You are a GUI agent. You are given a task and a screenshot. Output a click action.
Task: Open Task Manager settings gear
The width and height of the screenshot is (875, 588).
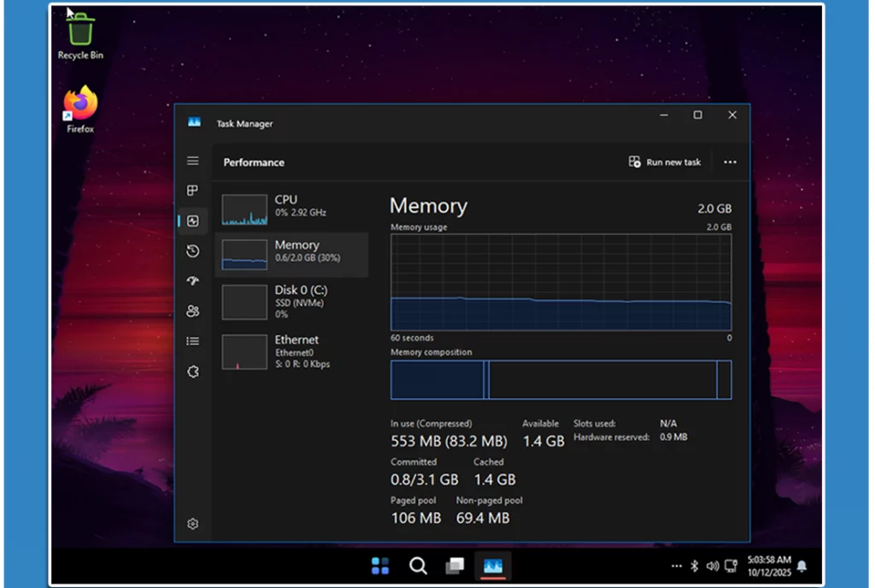click(x=193, y=524)
